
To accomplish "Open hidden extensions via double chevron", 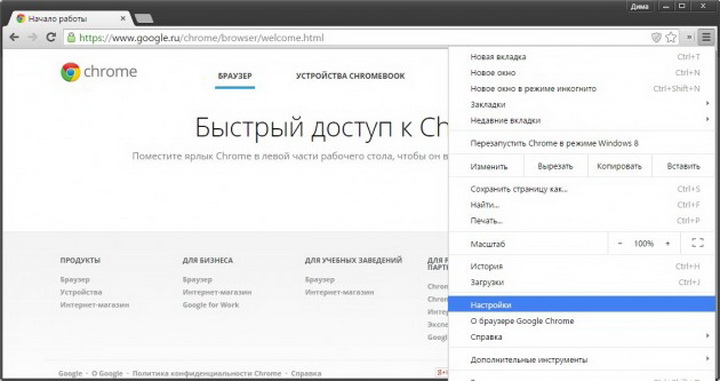I will coord(689,38).
